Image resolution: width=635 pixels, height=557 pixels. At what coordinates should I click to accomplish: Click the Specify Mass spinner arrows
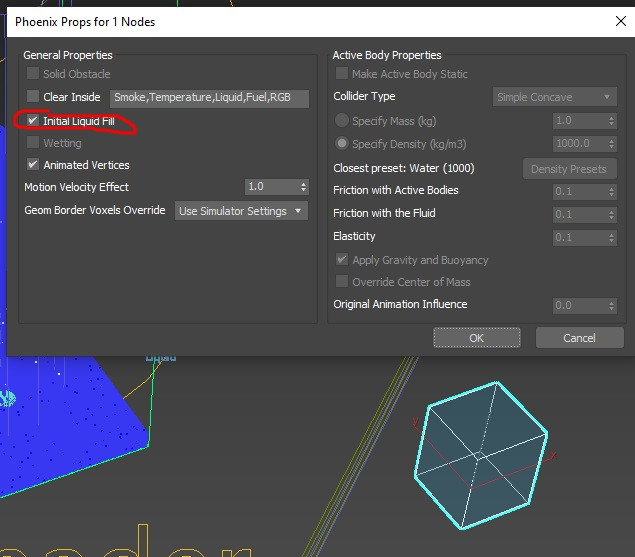click(x=612, y=121)
